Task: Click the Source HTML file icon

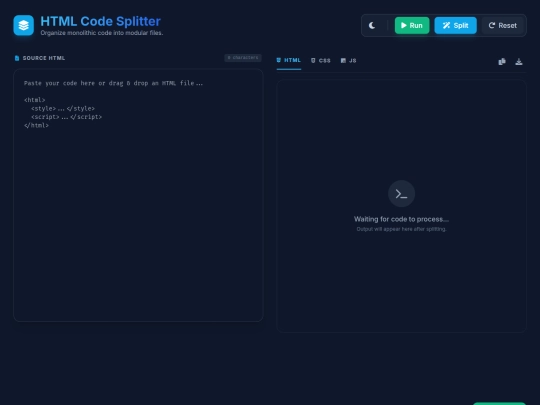Action: click(x=17, y=58)
